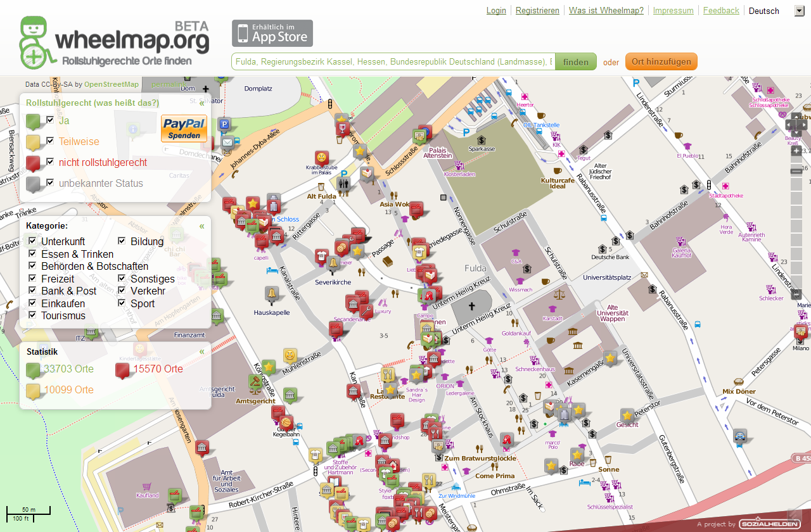811x532 pixels.
Task: Click the orange basketball marker near Kegelbahn
Action: 285,421
